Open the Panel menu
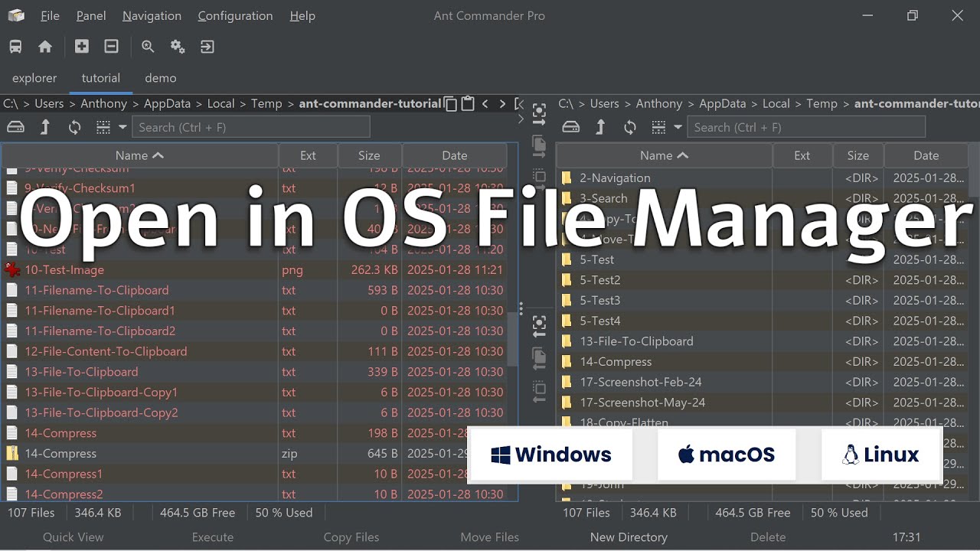This screenshot has height=551, width=980. click(x=91, y=15)
